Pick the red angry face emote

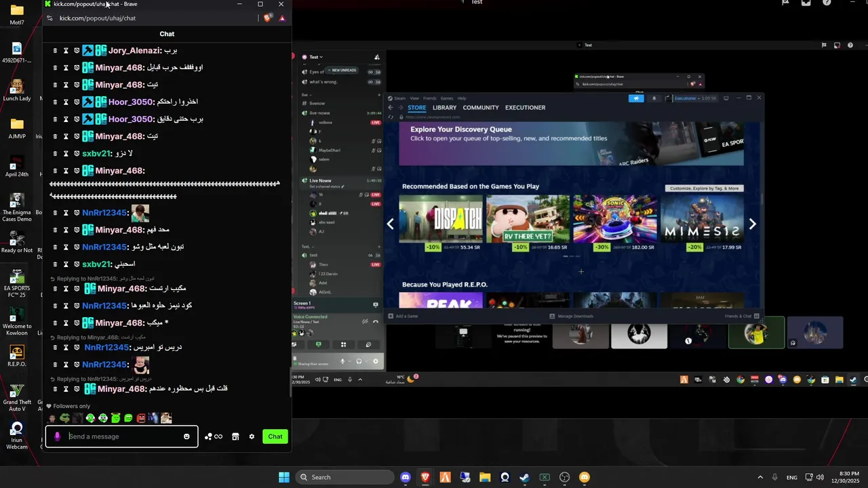click(x=141, y=418)
